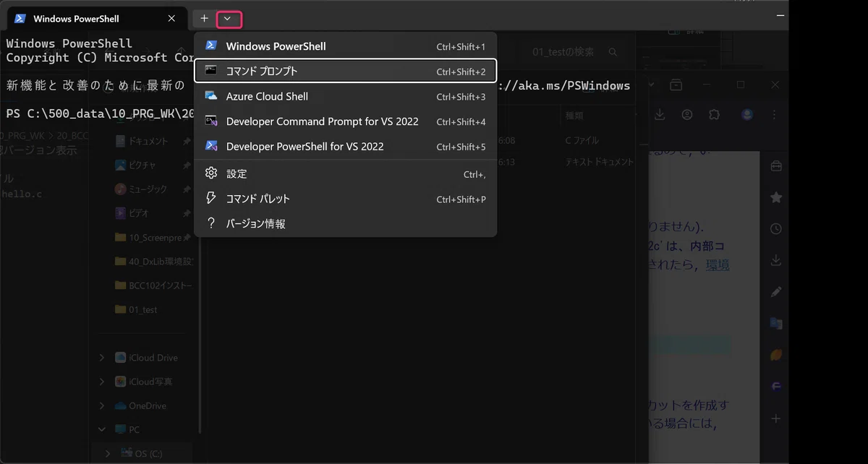Open ミュージック in Explorer quick access
The height and width of the screenshot is (464, 868).
pyautogui.click(x=141, y=189)
